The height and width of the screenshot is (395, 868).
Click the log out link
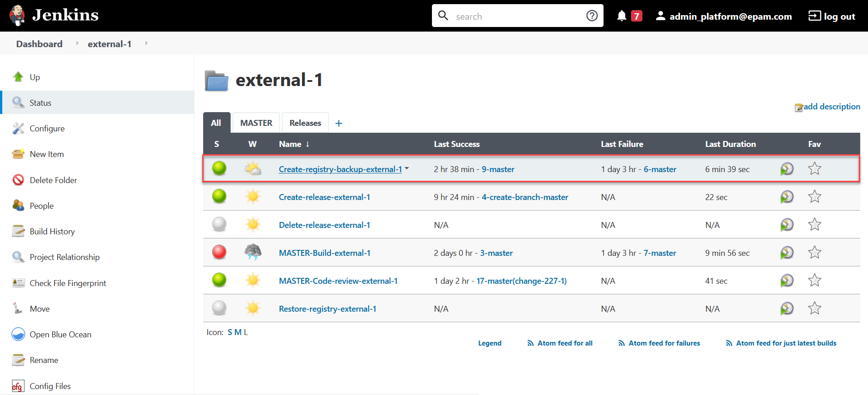tap(832, 16)
